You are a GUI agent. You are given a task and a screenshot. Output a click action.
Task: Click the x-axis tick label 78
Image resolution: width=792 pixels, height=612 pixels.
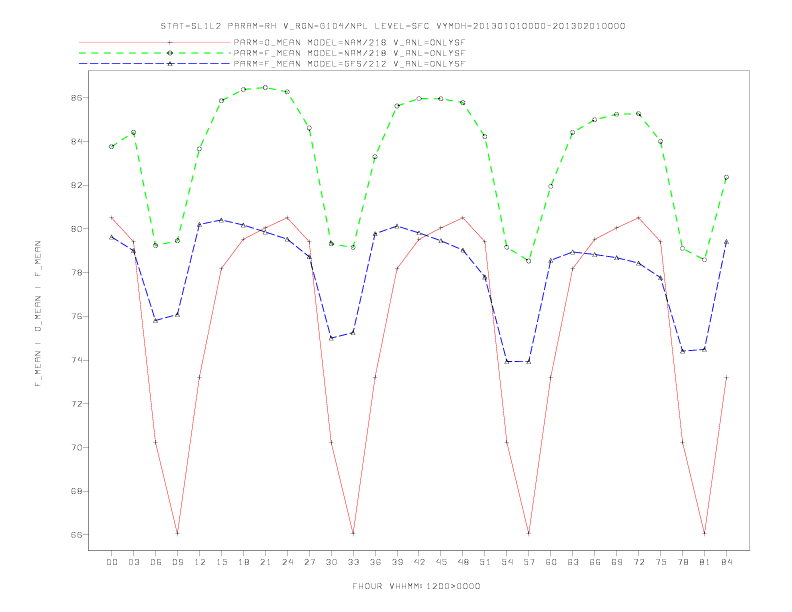[x=682, y=562]
